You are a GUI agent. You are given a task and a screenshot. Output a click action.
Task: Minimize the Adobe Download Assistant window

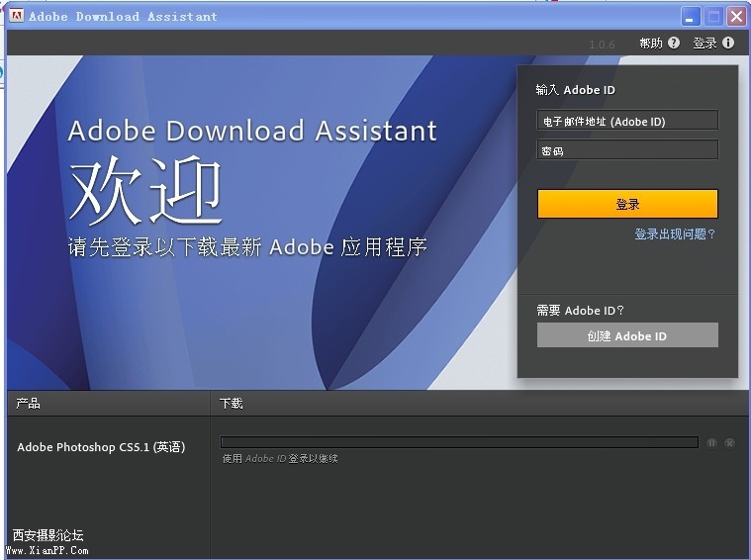[x=691, y=17]
